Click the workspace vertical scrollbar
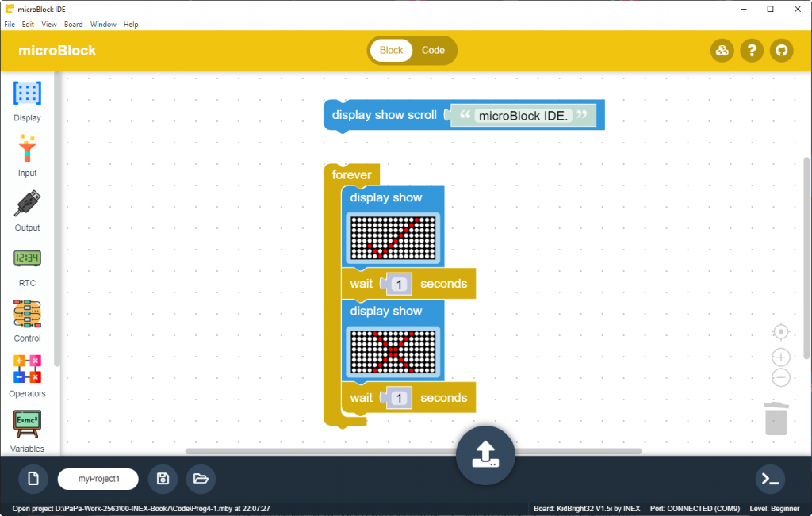Image resolution: width=812 pixels, height=516 pixels. (x=806, y=258)
